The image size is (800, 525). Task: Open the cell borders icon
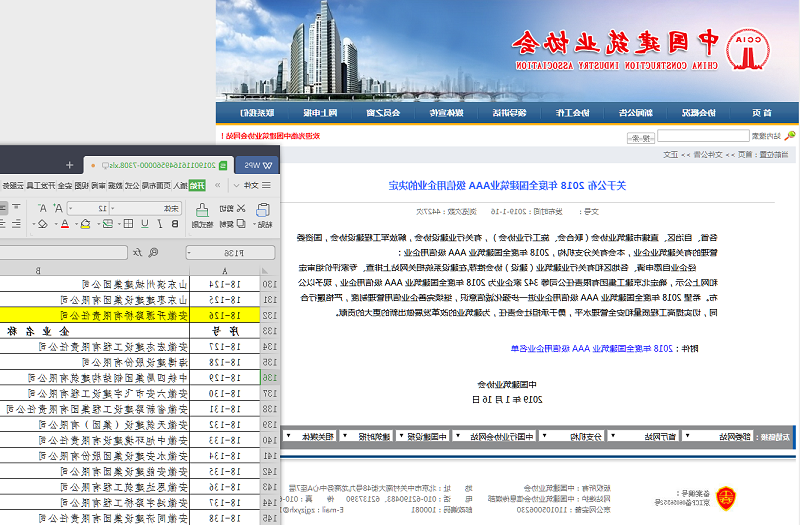(x=129, y=223)
